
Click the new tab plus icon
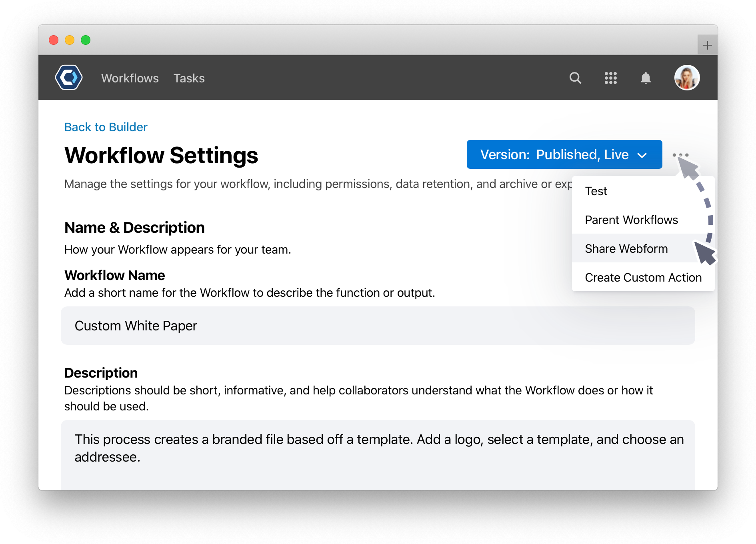(707, 45)
